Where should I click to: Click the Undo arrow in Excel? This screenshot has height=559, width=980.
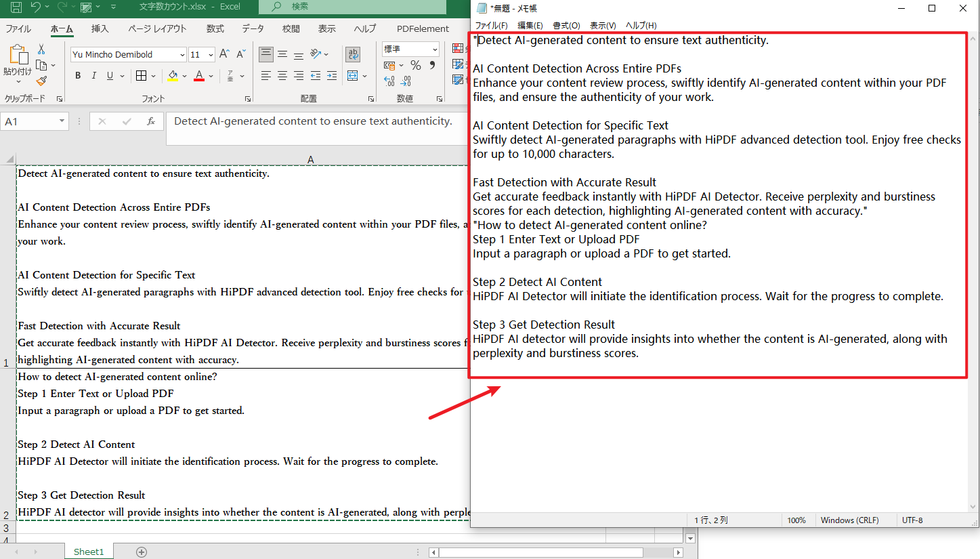36,7
